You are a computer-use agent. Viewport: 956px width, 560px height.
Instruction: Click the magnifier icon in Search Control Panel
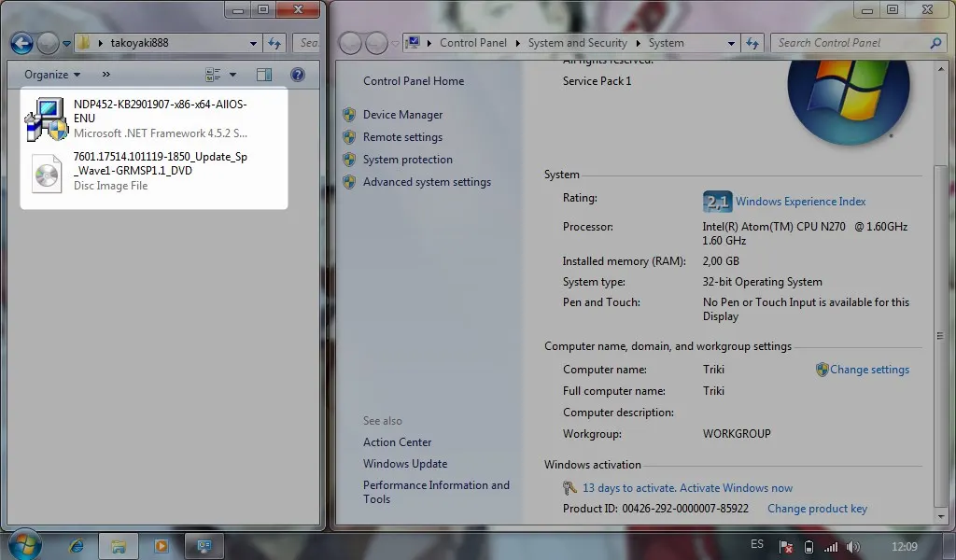click(x=935, y=43)
